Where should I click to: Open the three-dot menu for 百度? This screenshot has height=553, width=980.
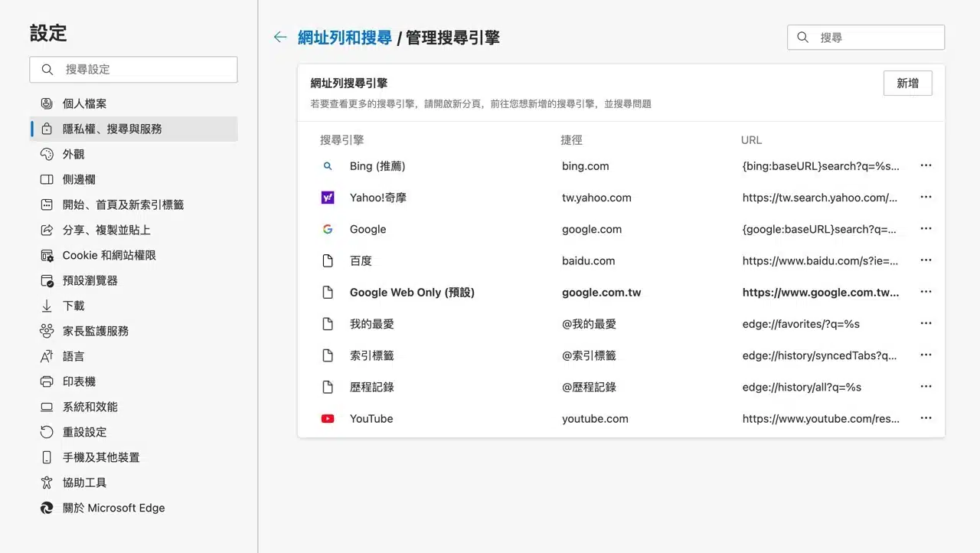point(926,260)
